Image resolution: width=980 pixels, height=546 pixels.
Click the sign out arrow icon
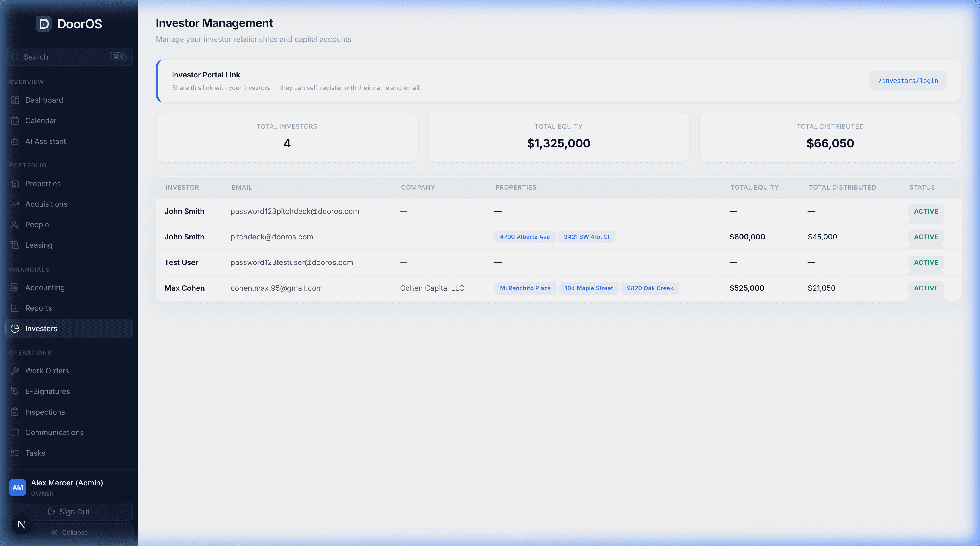pyautogui.click(x=52, y=512)
